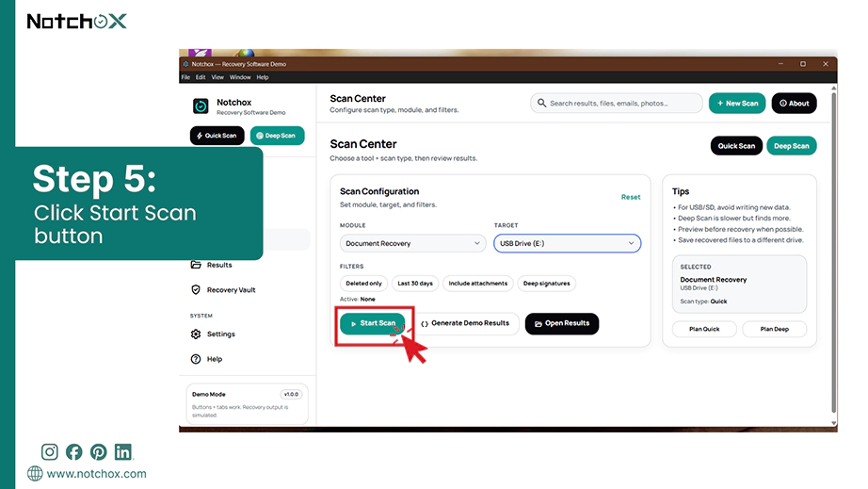Select sidebar Deep Scan button
The image size is (868, 489).
coord(277,136)
